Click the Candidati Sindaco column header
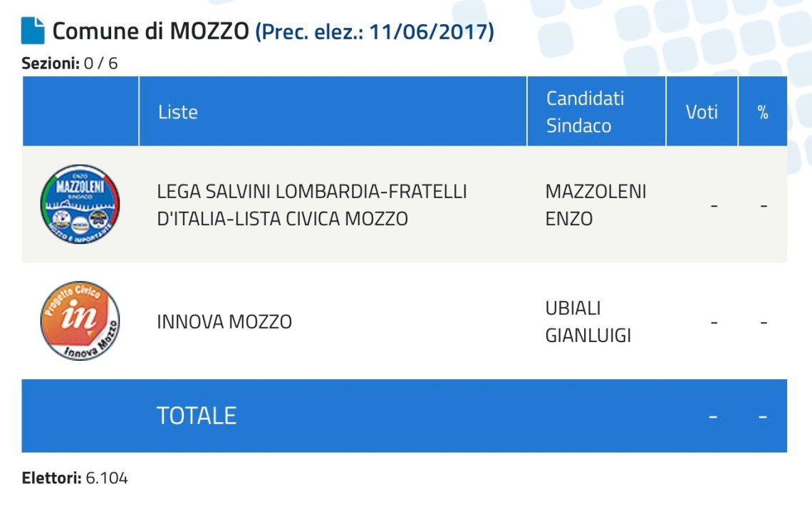The image size is (812, 509). (x=585, y=112)
